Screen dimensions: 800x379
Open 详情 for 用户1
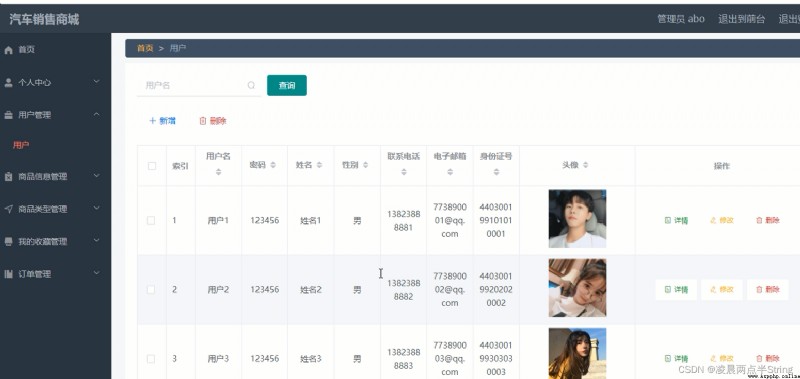[x=676, y=220]
